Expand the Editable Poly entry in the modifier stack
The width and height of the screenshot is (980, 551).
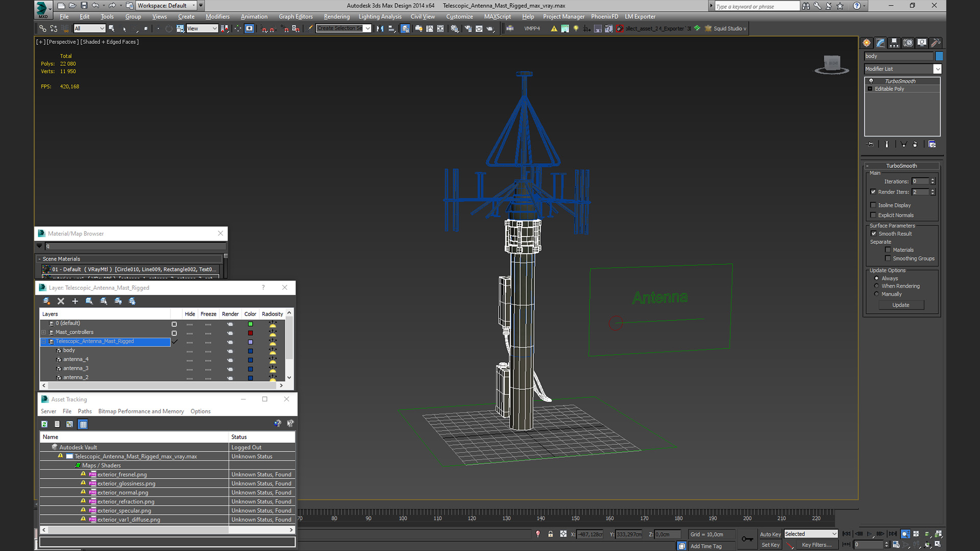[x=870, y=89]
